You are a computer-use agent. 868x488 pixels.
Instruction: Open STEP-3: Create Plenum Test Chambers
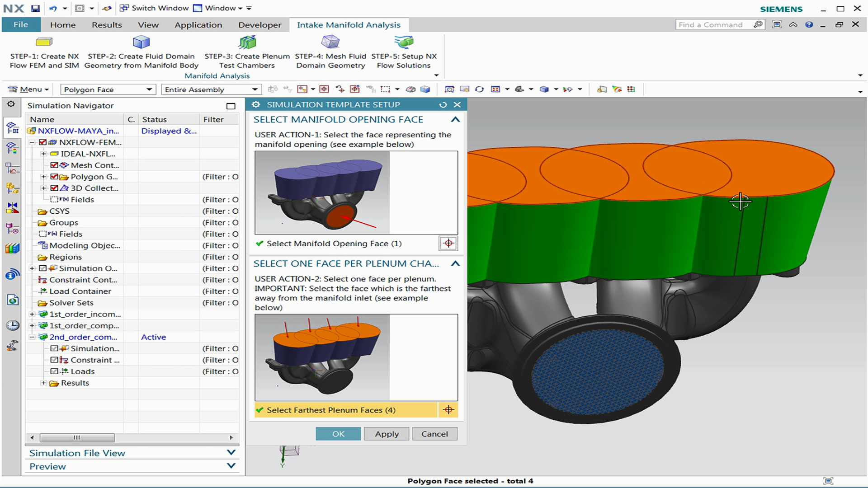coord(247,51)
